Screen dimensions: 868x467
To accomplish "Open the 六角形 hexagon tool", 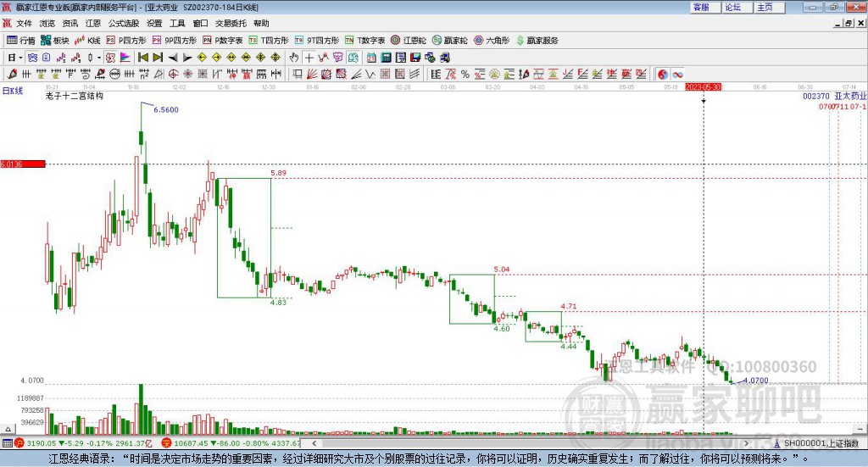I will [x=491, y=41].
